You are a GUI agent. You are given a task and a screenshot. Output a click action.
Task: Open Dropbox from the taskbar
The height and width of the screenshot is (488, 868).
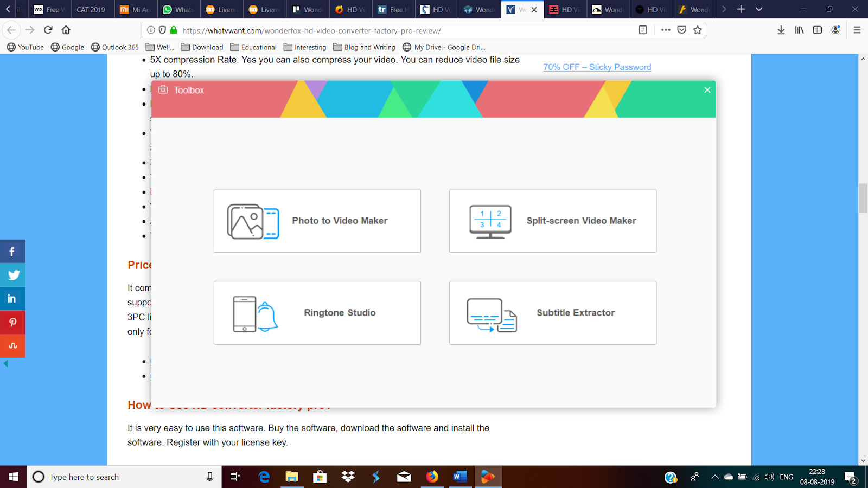click(348, 477)
